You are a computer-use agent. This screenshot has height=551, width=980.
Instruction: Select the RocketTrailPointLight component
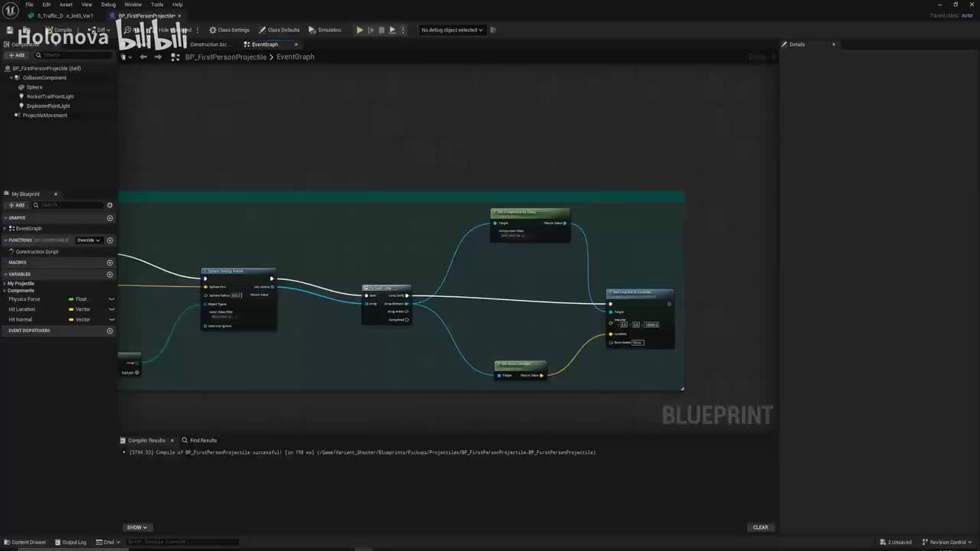point(50,96)
